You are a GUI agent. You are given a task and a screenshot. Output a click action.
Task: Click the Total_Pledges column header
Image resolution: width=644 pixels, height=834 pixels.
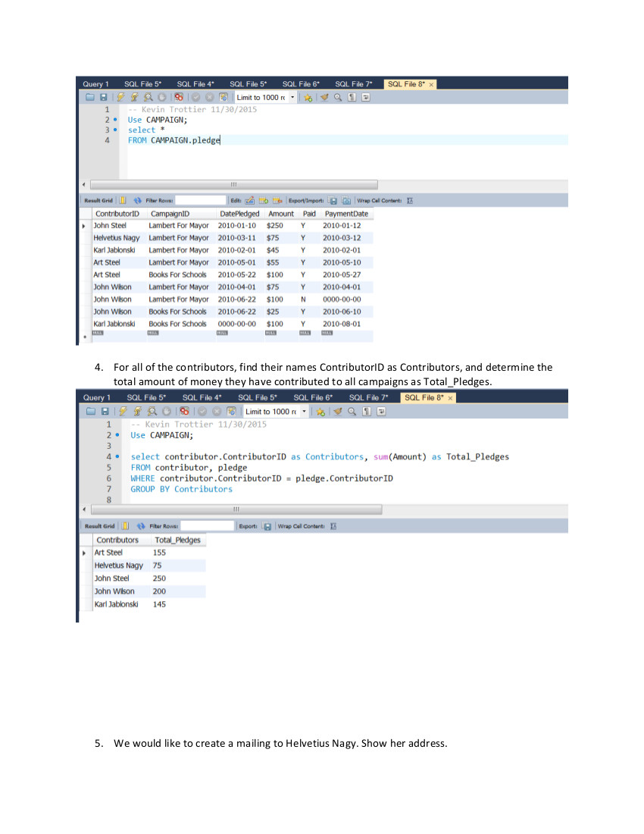coord(177,541)
